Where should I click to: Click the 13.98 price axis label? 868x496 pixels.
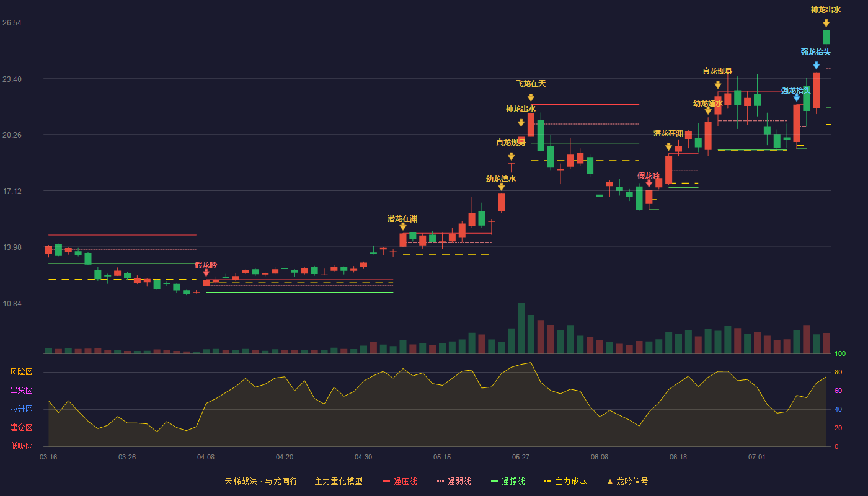pos(12,247)
